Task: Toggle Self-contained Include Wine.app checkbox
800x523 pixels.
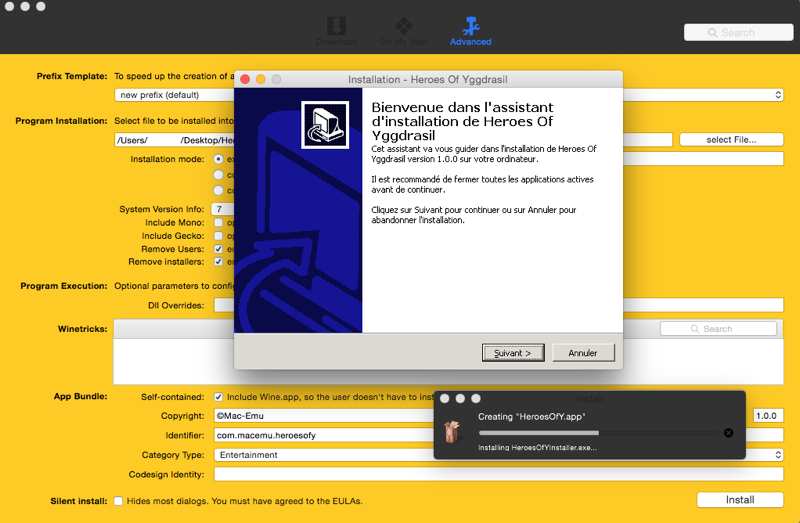Action: pyautogui.click(x=218, y=397)
